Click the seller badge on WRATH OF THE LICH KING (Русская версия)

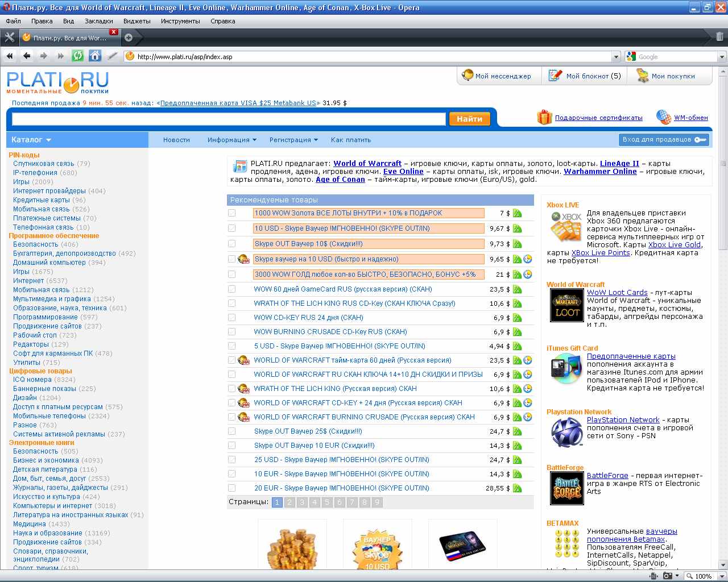tap(244, 389)
